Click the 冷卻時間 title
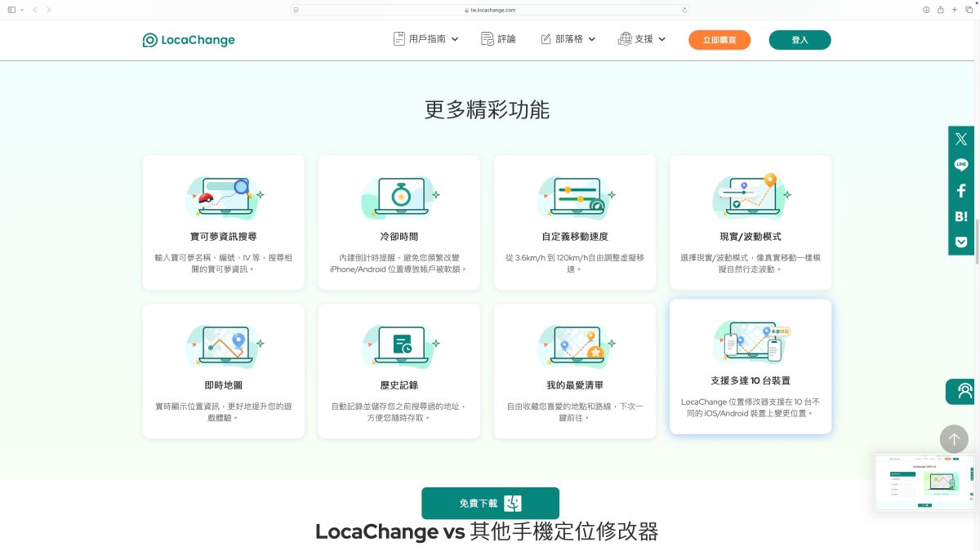This screenshot has width=980, height=551. (x=399, y=237)
